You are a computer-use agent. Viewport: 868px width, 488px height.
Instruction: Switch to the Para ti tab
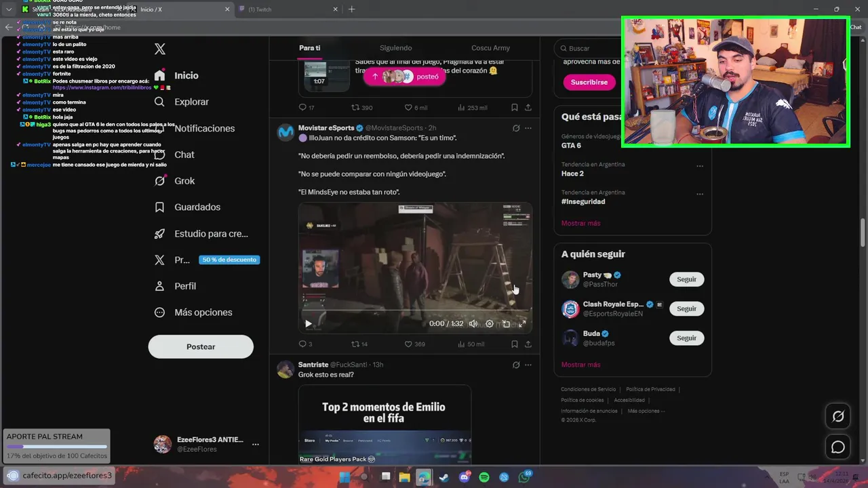click(x=309, y=48)
